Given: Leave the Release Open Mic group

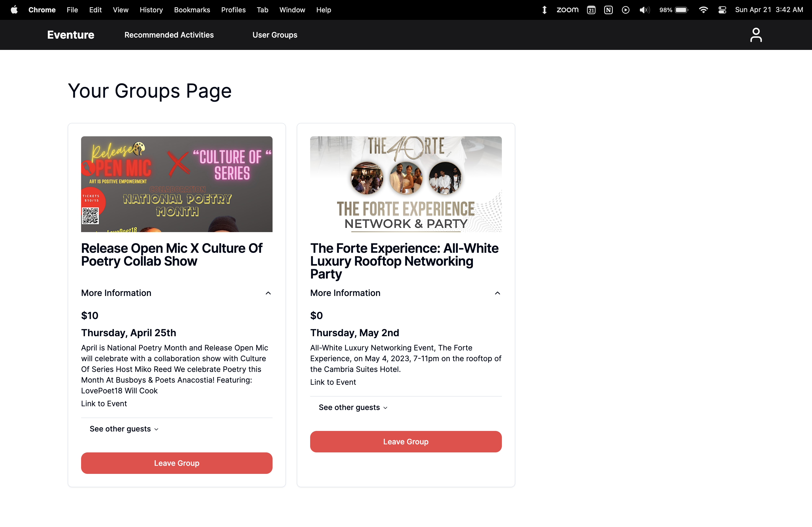Looking at the screenshot, I should pyautogui.click(x=176, y=463).
